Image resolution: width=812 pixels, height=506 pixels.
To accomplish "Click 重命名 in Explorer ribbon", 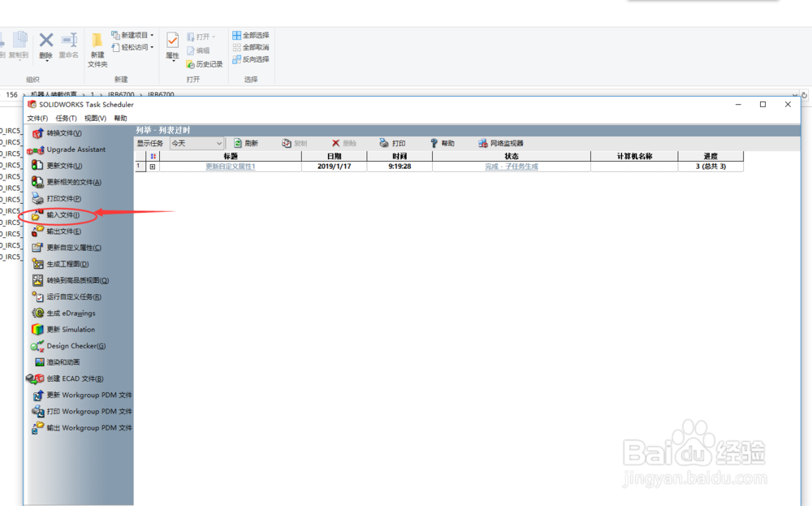I will tap(68, 45).
